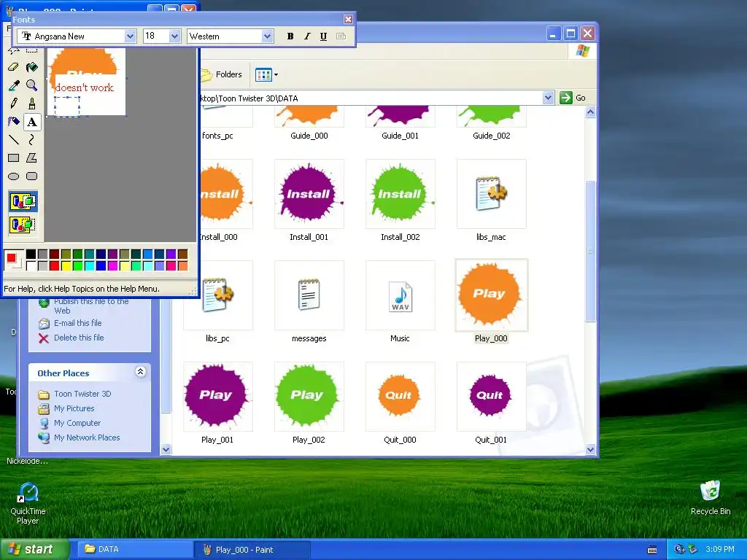The height and width of the screenshot is (560, 747).
Task: Select the Airbrush spray tool
Action: point(14,122)
